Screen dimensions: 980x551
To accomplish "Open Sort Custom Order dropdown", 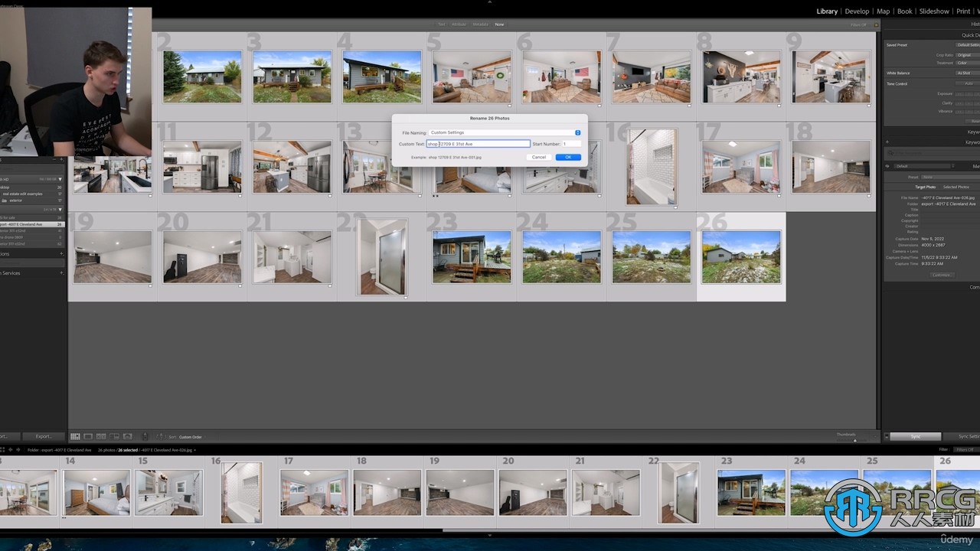I will (191, 437).
